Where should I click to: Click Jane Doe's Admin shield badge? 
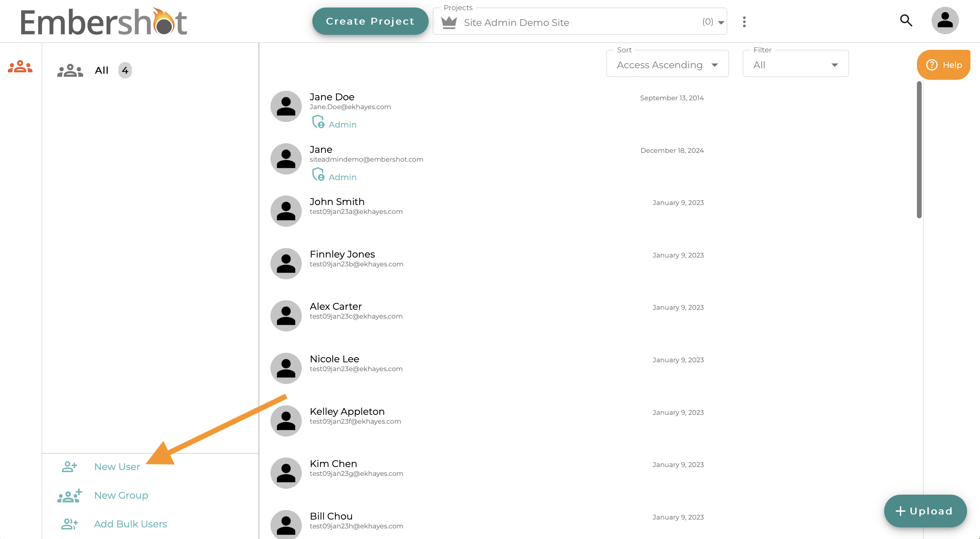[318, 122]
